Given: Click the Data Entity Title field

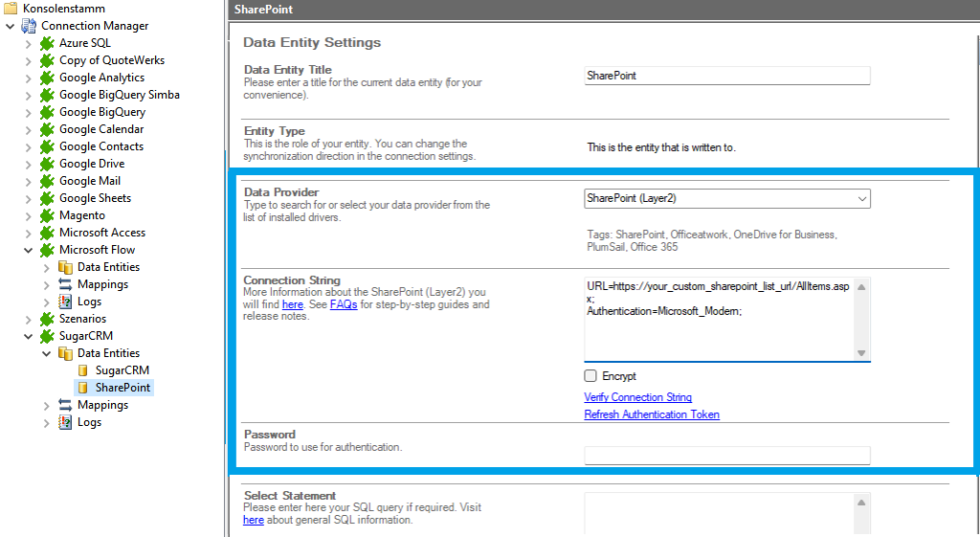Looking at the screenshot, I should 727,76.
